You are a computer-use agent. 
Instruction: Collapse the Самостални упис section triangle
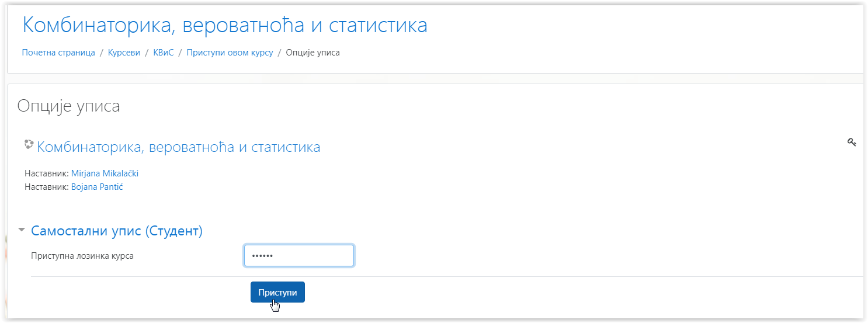click(x=22, y=230)
